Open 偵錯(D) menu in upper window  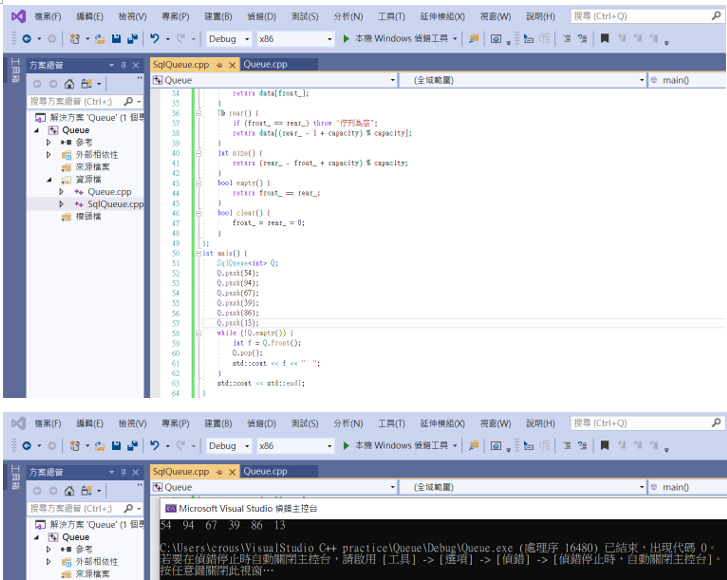pos(261,17)
